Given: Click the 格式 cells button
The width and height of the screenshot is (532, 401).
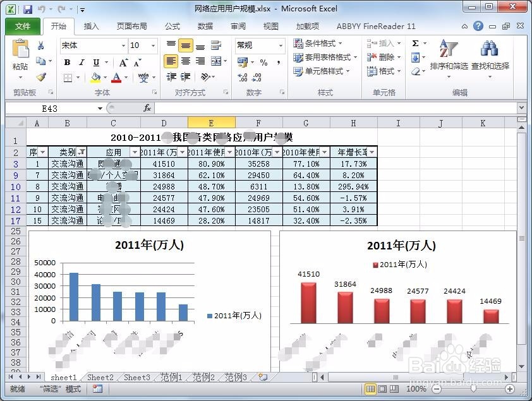Looking at the screenshot, I should (384, 71).
